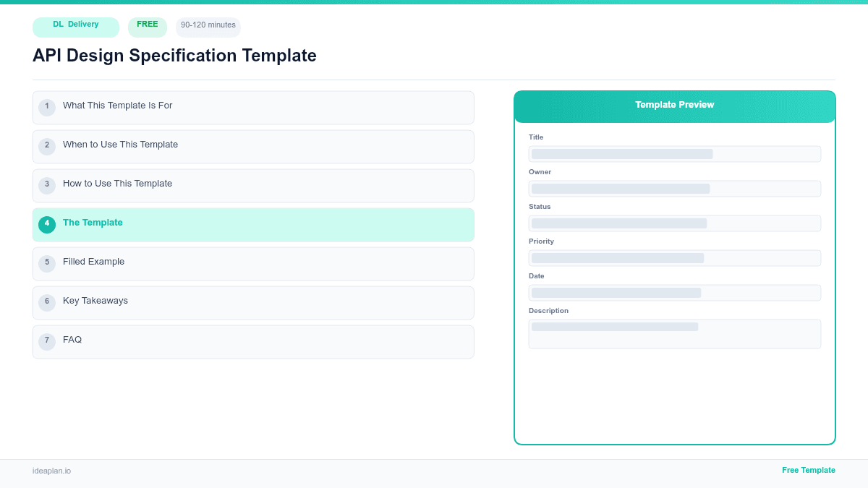868x488 pixels.
Task: Open the FAQ section
Action: (x=72, y=341)
